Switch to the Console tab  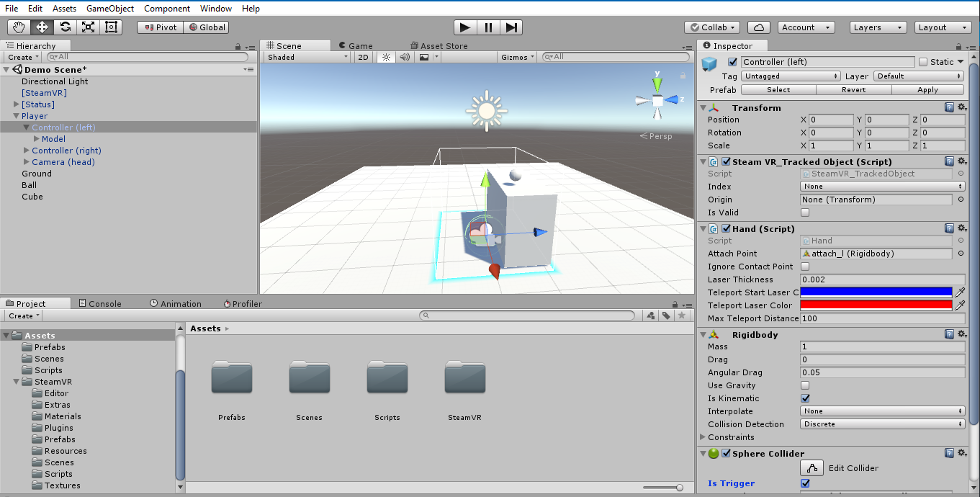(100, 304)
